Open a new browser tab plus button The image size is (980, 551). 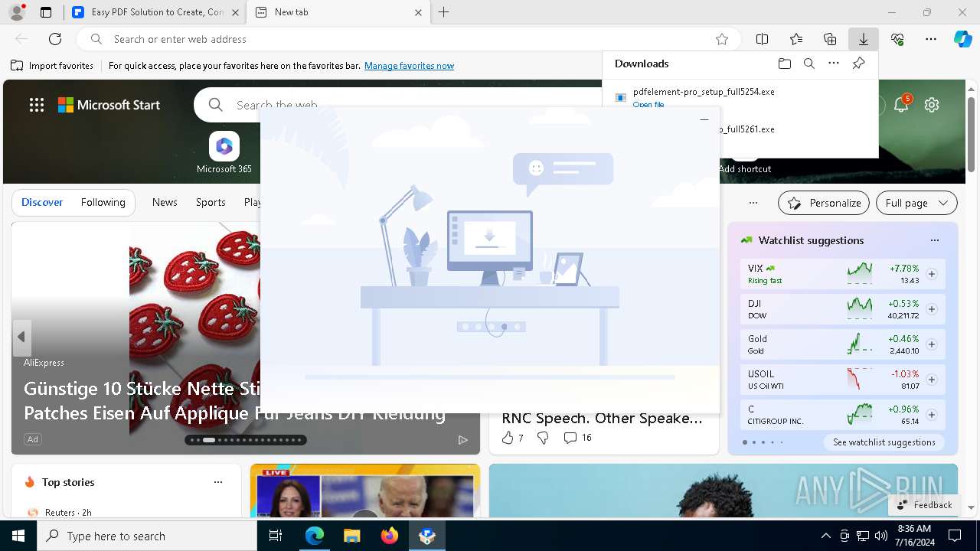(444, 12)
